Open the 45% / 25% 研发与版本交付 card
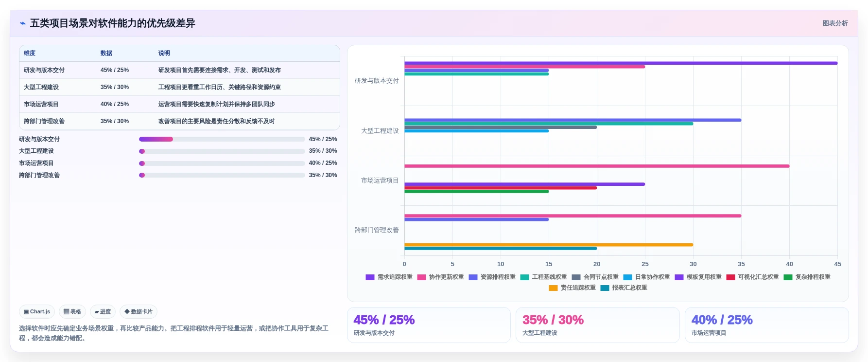 pyautogui.click(x=429, y=325)
